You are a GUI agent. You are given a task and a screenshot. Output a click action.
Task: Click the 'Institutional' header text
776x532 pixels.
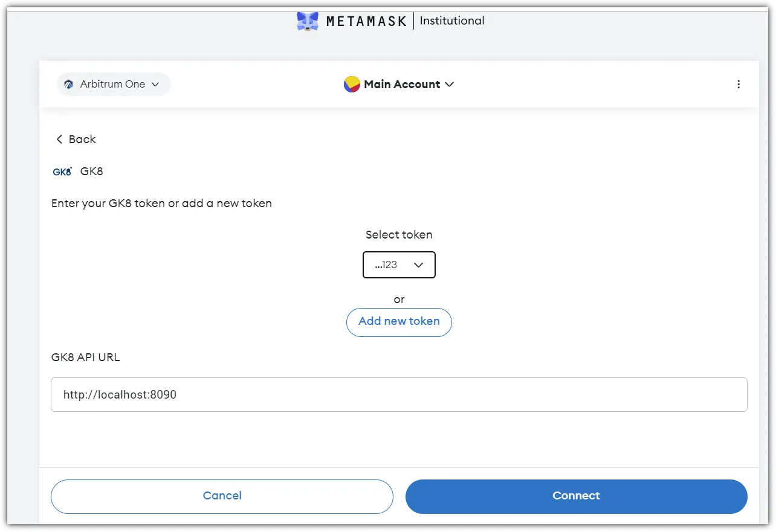[x=452, y=21]
